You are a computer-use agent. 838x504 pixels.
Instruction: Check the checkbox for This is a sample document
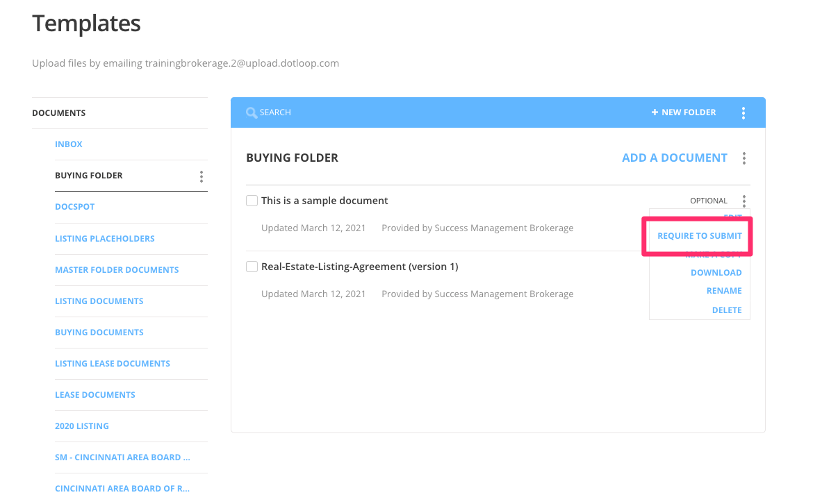(252, 200)
